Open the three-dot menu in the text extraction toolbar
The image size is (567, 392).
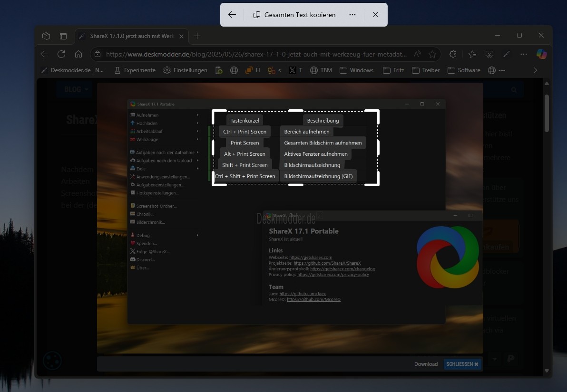point(352,15)
